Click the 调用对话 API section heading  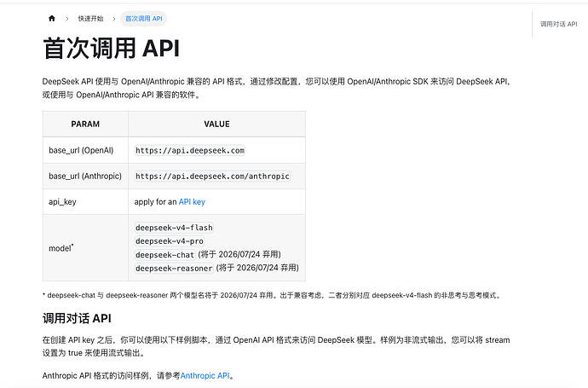[77, 319]
